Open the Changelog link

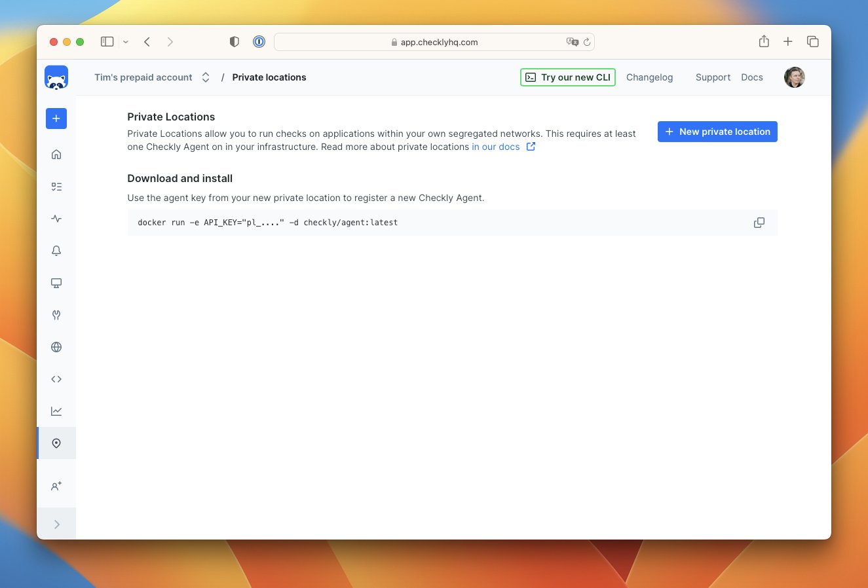click(x=649, y=77)
